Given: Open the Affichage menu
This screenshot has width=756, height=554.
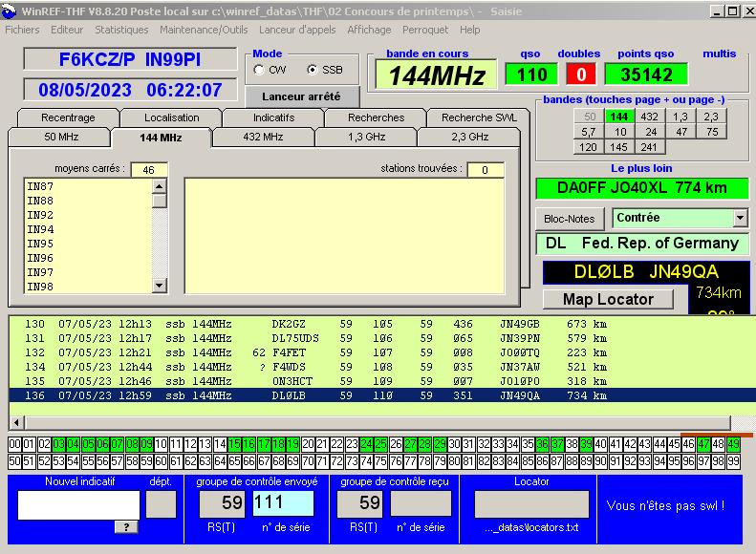Looking at the screenshot, I should tap(369, 30).
